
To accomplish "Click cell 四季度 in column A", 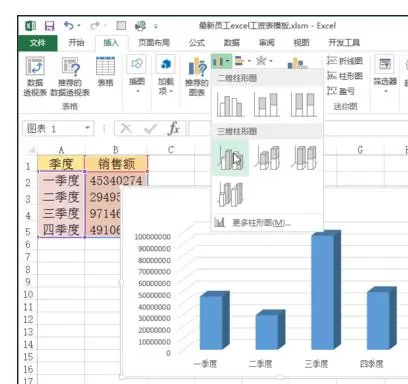I will (61, 229).
